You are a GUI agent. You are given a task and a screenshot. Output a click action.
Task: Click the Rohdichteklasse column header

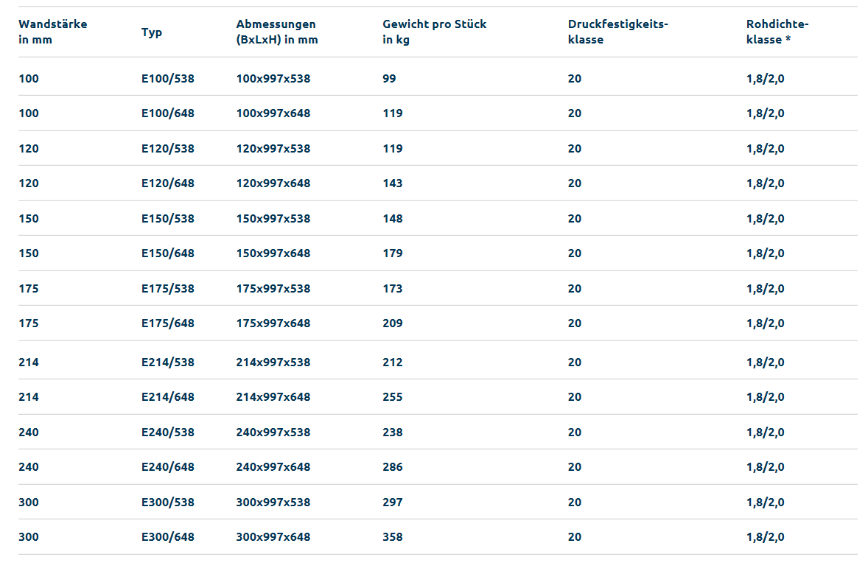(777, 32)
